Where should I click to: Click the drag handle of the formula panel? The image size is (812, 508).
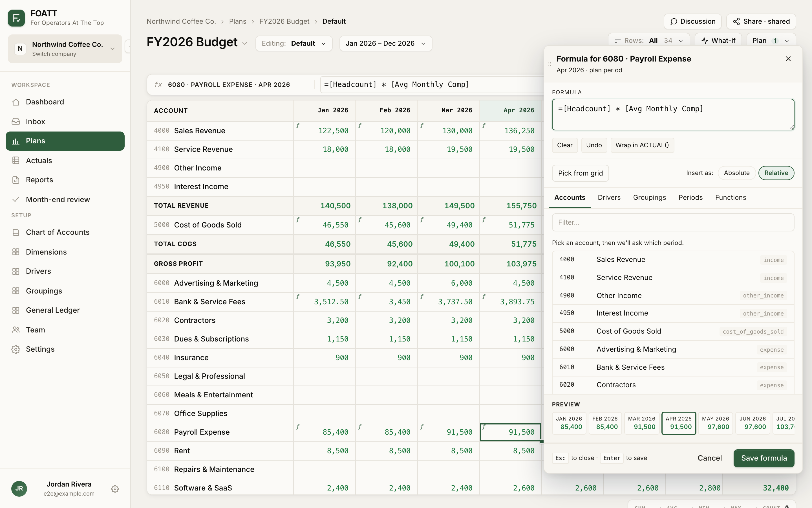coord(550,64)
